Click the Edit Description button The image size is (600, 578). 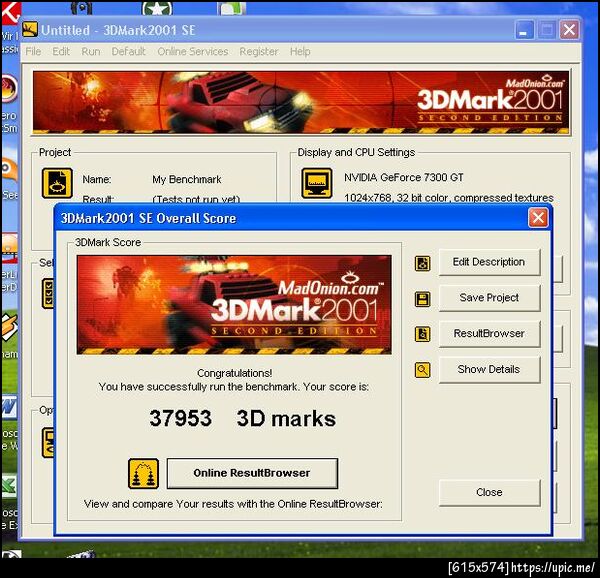pyautogui.click(x=489, y=262)
